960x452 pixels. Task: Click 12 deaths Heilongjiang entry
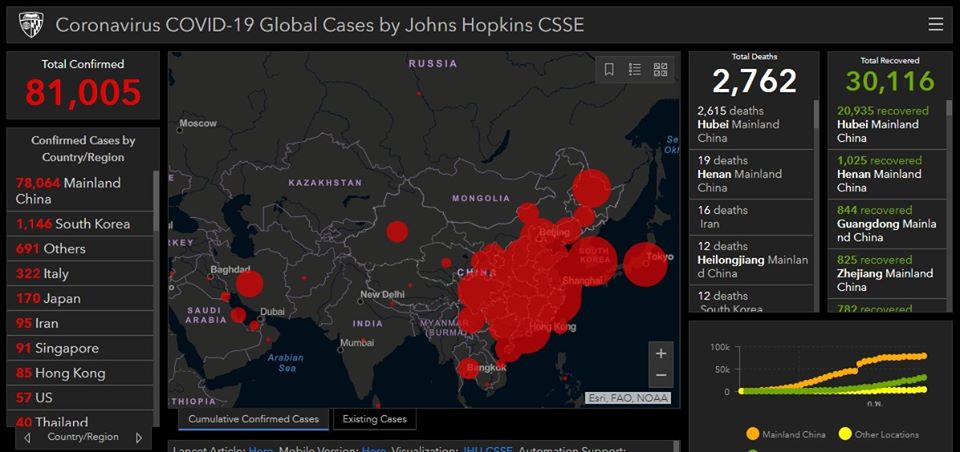(x=751, y=260)
